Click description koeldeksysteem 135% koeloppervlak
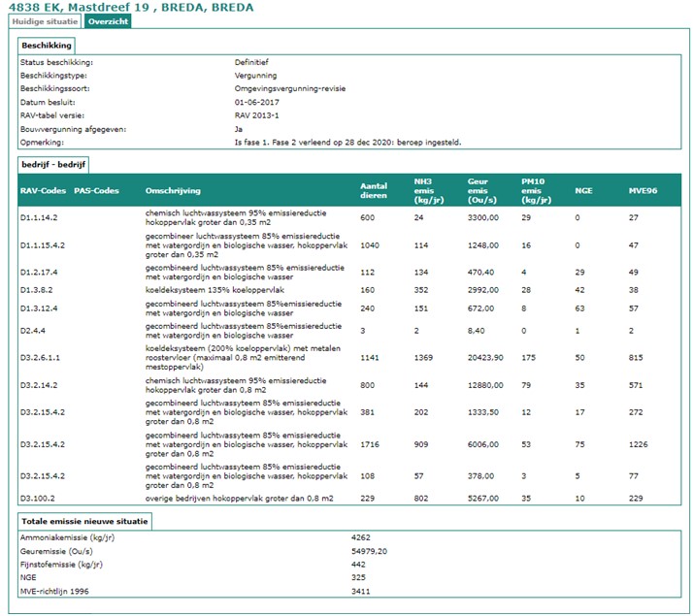 214,290
